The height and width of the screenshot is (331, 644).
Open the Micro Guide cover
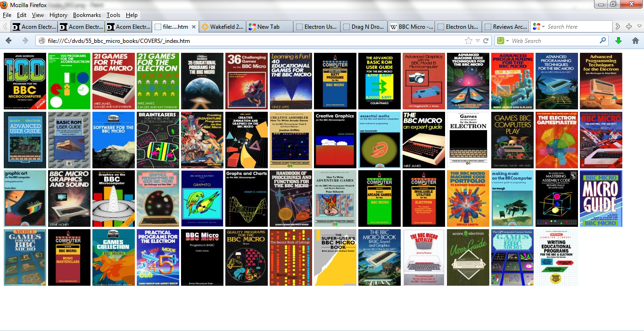click(x=601, y=199)
